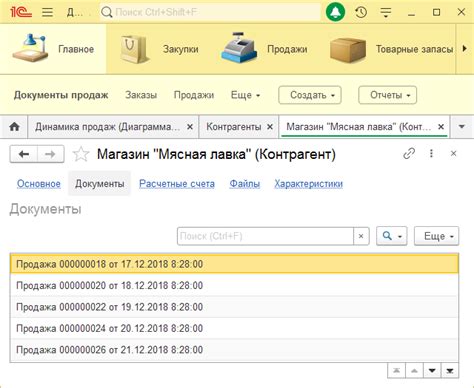Click the desk lamp Главное icon

click(30, 48)
